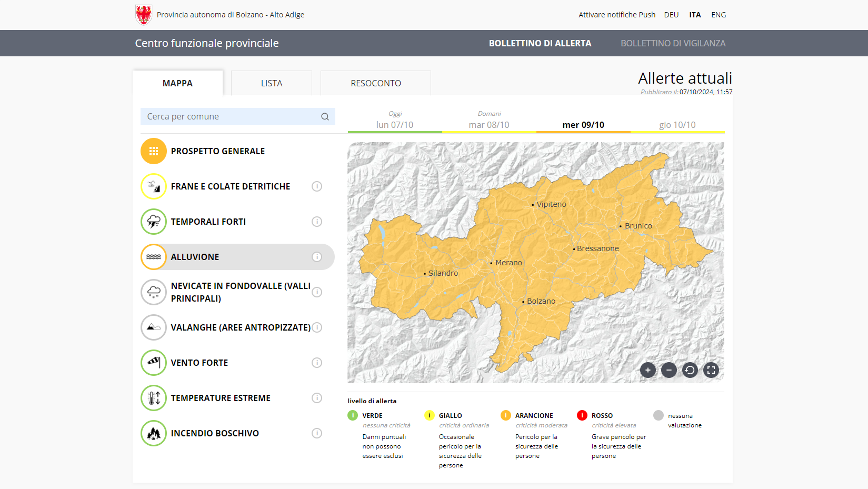Switch language to DEU
Screen dimensions: 868x489
point(671,15)
